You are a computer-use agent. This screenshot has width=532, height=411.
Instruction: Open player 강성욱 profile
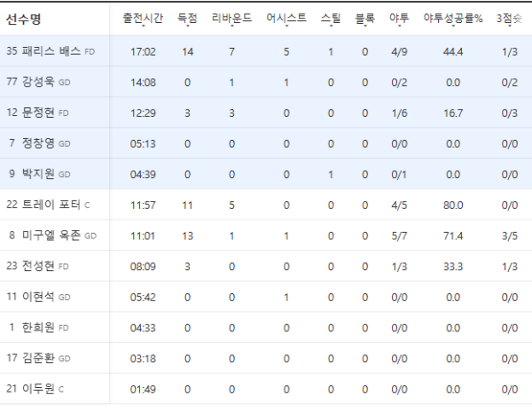click(38, 81)
